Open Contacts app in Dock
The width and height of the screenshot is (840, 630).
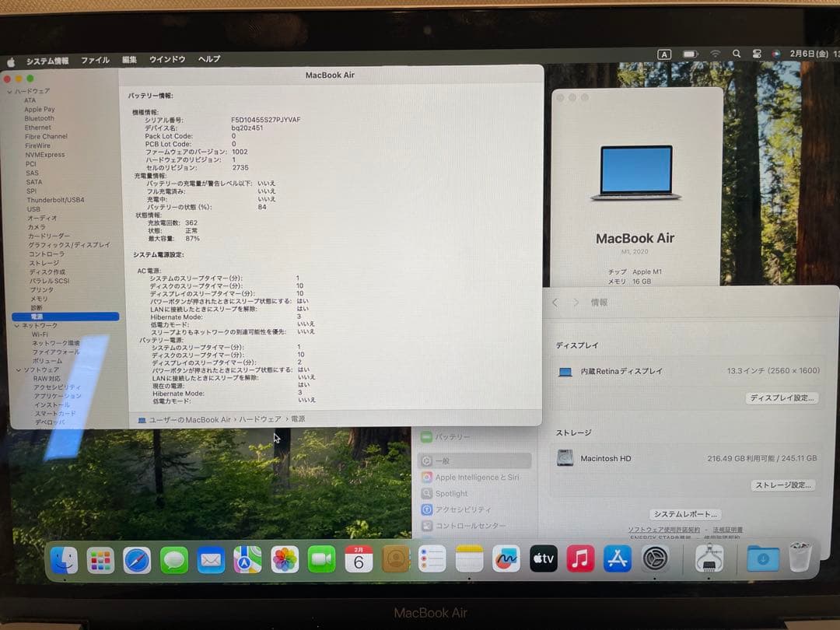click(x=395, y=559)
